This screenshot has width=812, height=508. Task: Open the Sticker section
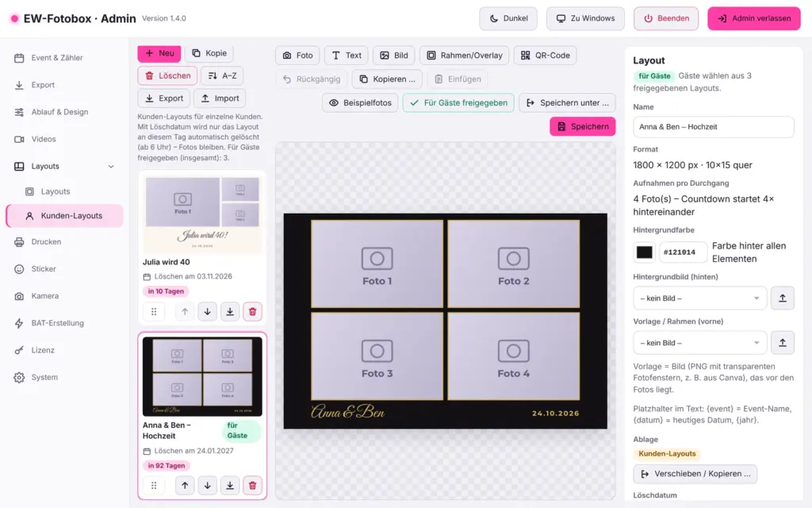tap(65, 269)
